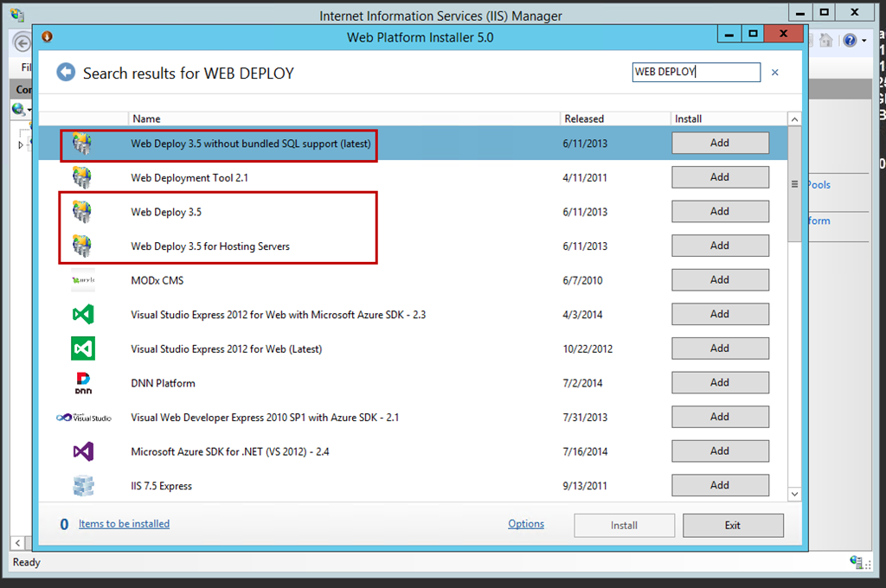Open IIS Manager help question mark icon
886x588 pixels.
[850, 40]
